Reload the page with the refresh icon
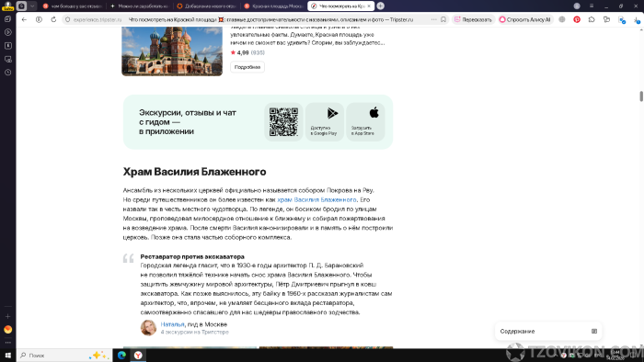This screenshot has width=644, height=362. pyautogui.click(x=53, y=19)
